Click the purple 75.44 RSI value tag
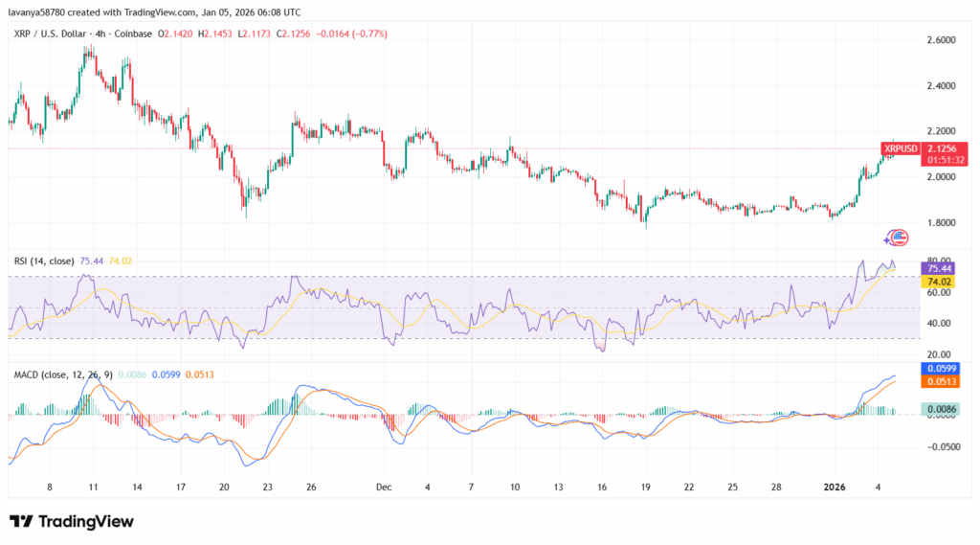The image size is (980, 545). (x=938, y=270)
